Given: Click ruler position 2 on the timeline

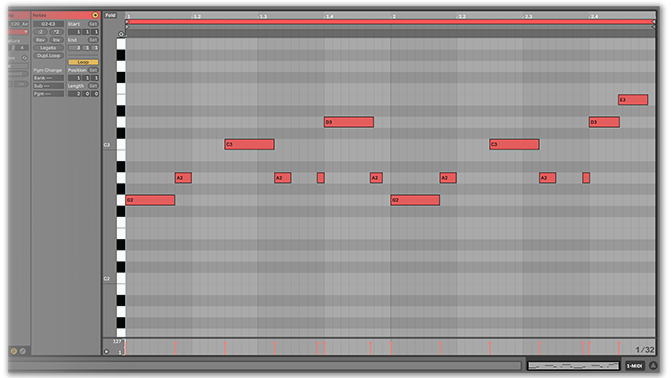Looking at the screenshot, I should (x=393, y=16).
